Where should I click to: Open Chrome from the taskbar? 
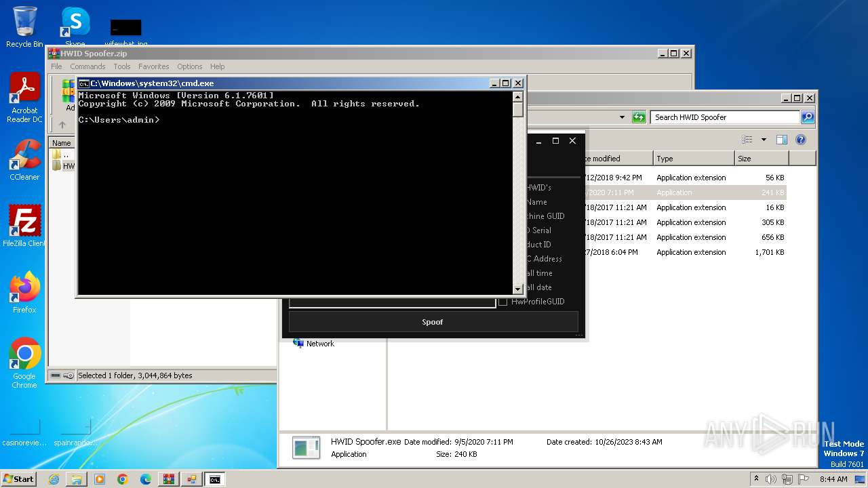(x=123, y=479)
